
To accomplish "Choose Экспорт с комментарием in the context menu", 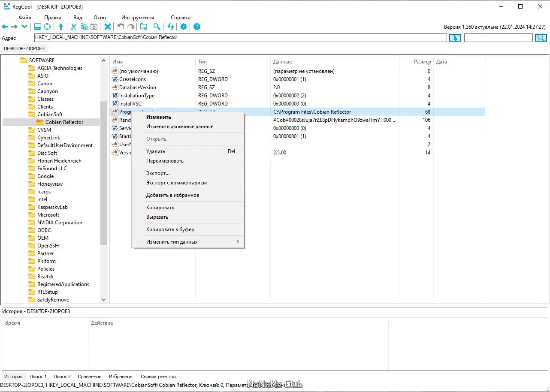I will tap(188, 183).
